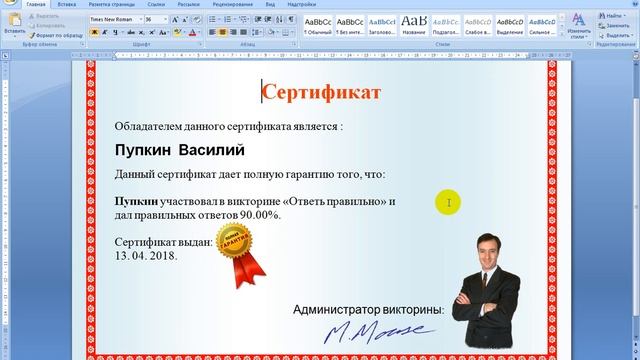
Task: Toggle superscript formatting
Action: tap(152, 32)
